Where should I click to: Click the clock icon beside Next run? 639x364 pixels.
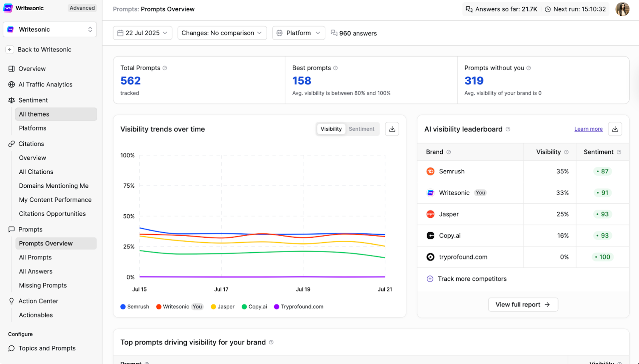(x=548, y=9)
